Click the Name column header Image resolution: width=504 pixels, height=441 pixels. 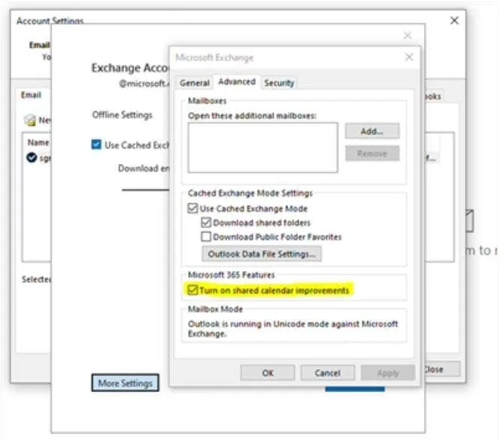tap(38, 142)
